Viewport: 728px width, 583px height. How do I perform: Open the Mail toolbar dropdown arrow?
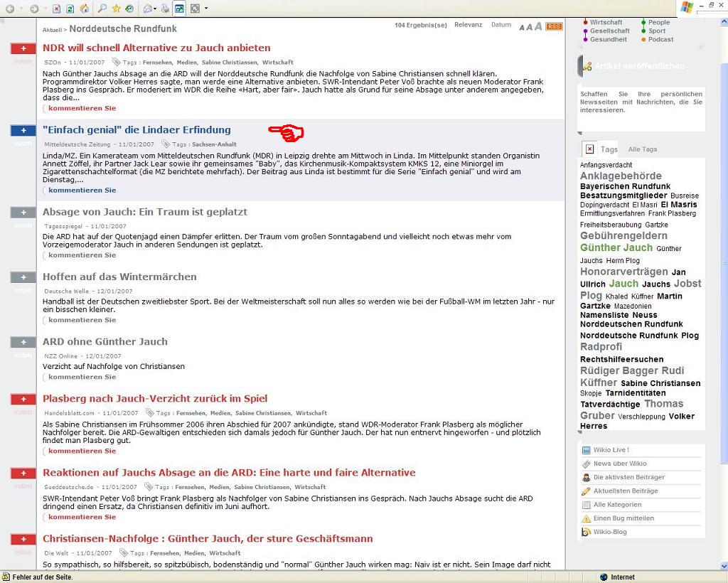(156, 9)
